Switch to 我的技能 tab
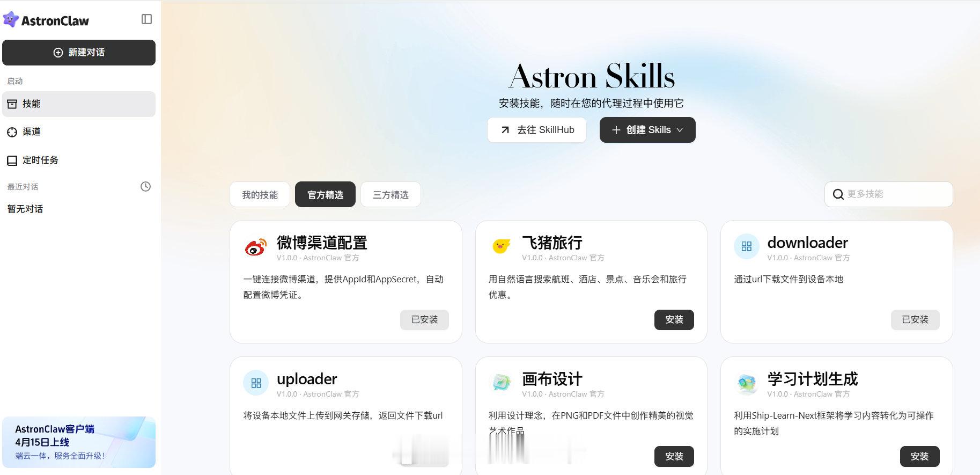Image resolution: width=980 pixels, height=475 pixels. coord(260,194)
